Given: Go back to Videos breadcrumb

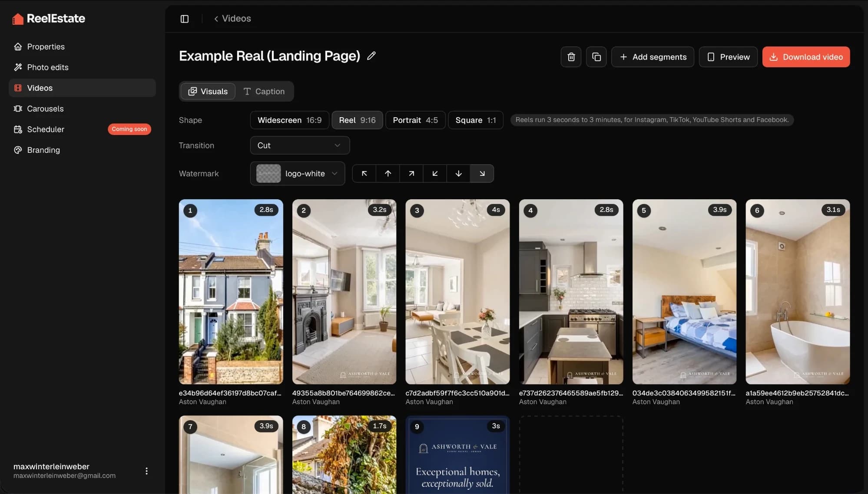Looking at the screenshot, I should (x=232, y=19).
